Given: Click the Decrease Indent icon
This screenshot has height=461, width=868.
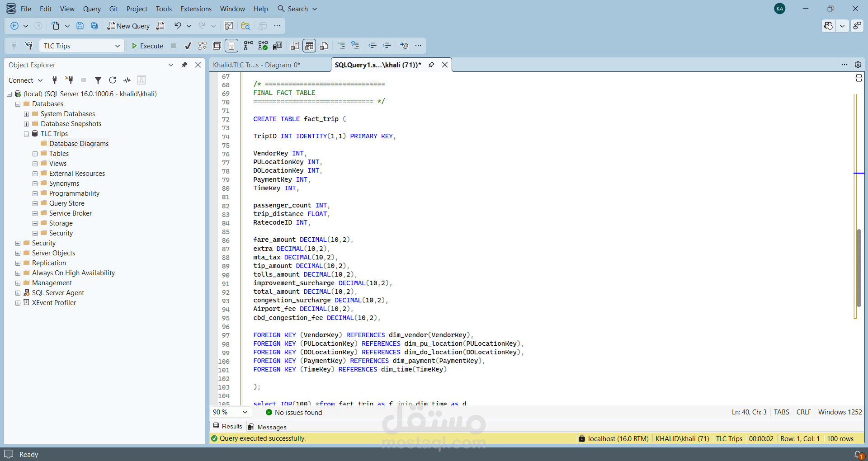Looking at the screenshot, I should coord(373,46).
